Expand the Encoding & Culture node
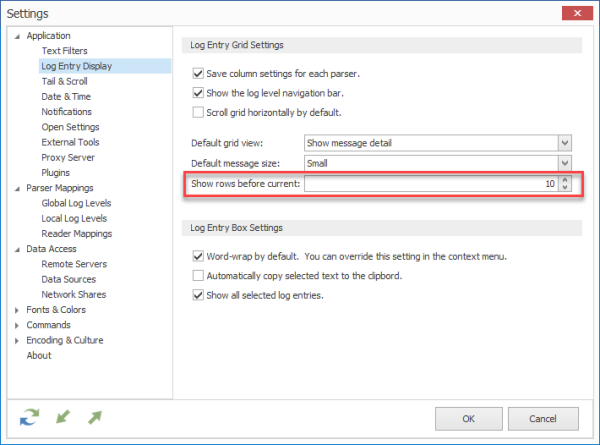The width and height of the screenshot is (600, 445). click(x=17, y=341)
